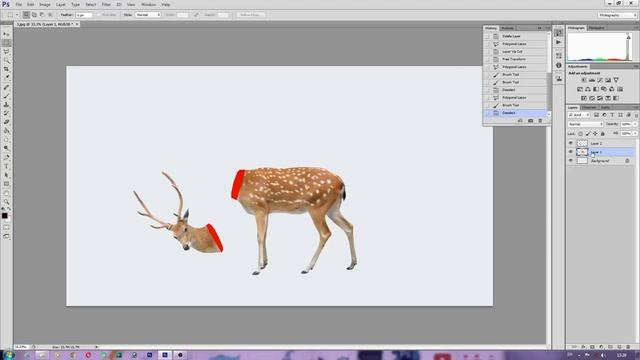Select the Clone Stamp tool
The width and height of the screenshot is (640, 360).
[x=6, y=104]
